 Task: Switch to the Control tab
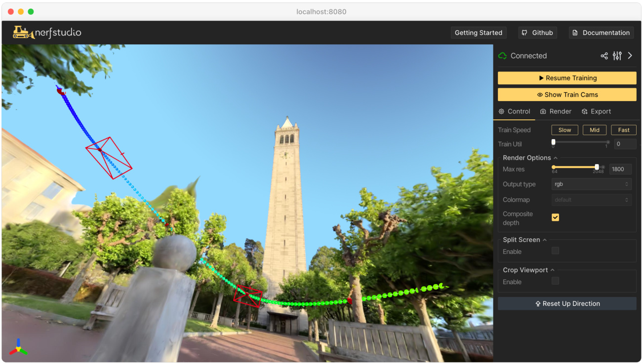514,111
